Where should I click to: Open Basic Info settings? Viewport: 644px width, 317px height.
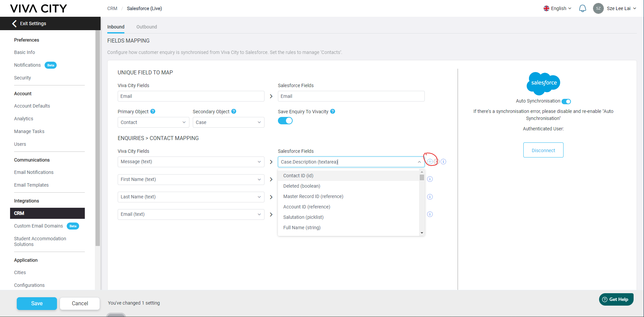point(24,52)
